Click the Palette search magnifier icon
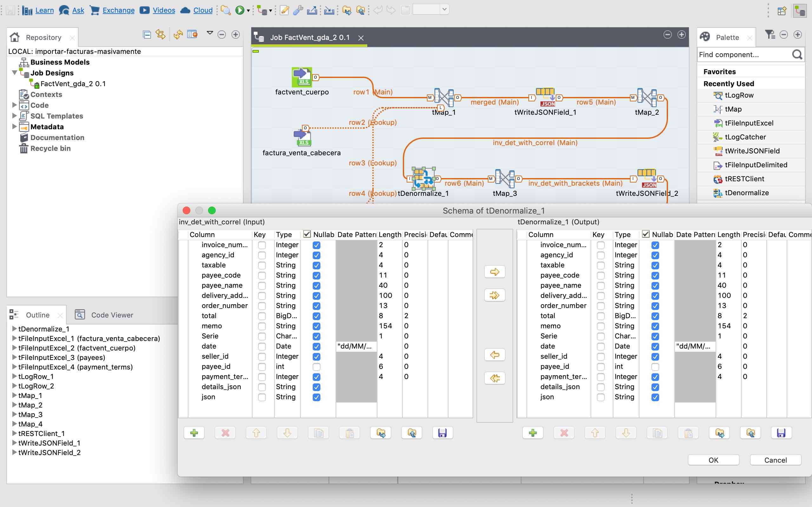The height and width of the screenshot is (507, 812). pos(797,54)
